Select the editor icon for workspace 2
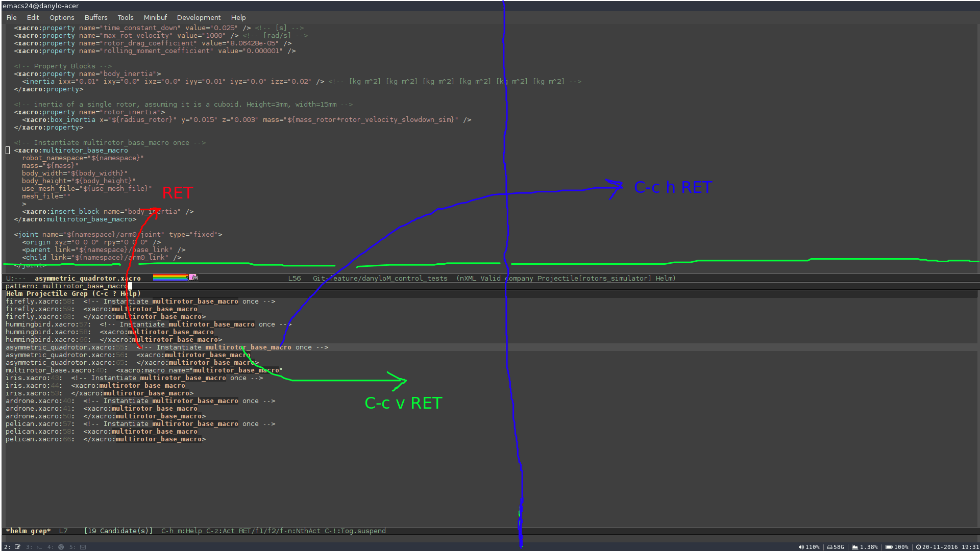 click(17, 547)
